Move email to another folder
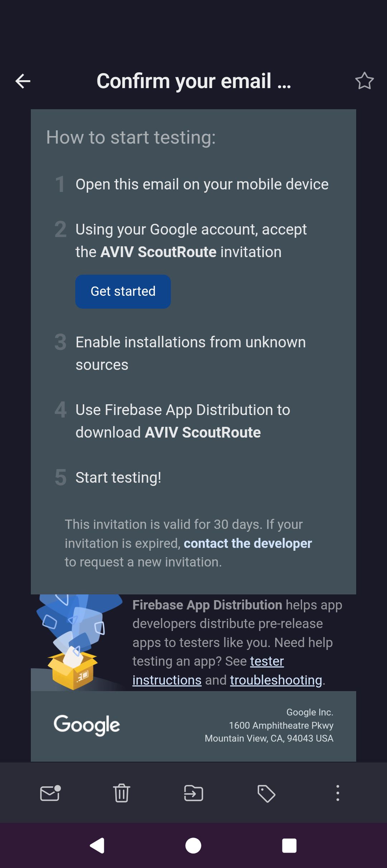Screen dimensions: 387x868 (x=193, y=793)
